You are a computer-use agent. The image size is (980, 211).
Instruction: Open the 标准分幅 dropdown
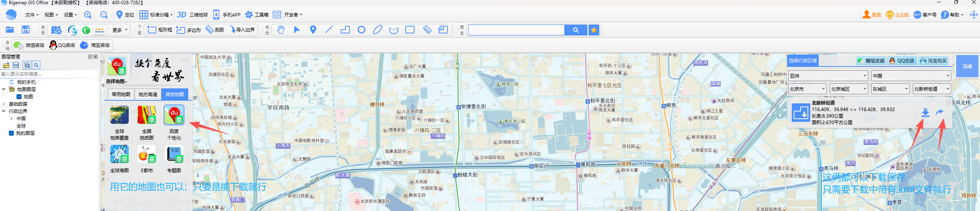click(156, 15)
